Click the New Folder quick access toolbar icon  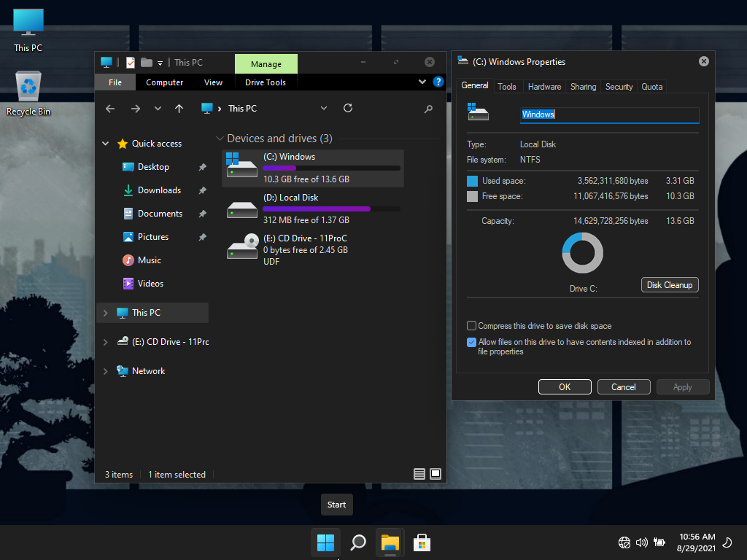(146, 63)
